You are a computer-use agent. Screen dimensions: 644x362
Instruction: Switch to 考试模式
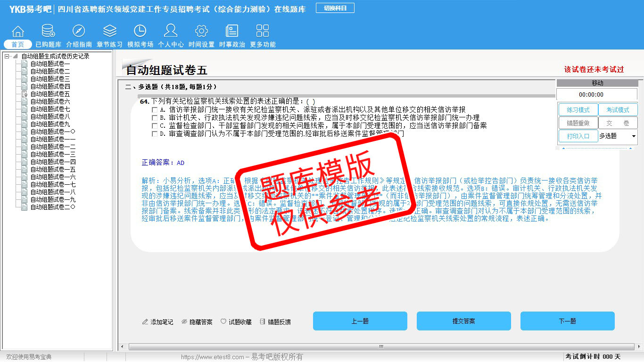[618, 110]
